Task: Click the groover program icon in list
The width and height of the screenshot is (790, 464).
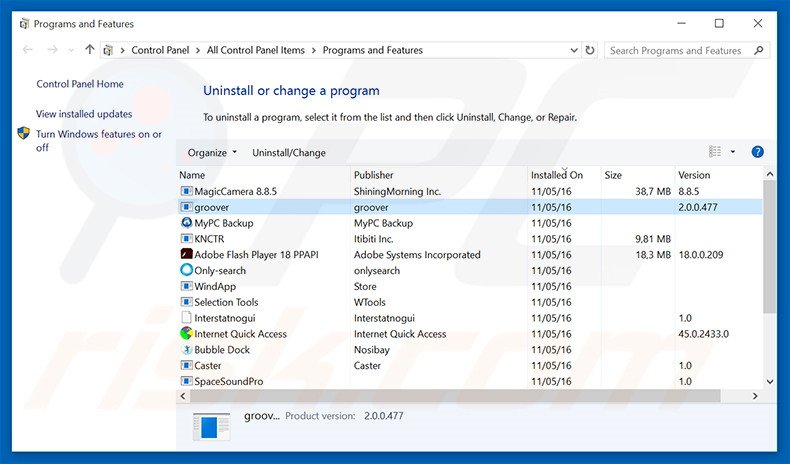Action: click(x=186, y=207)
